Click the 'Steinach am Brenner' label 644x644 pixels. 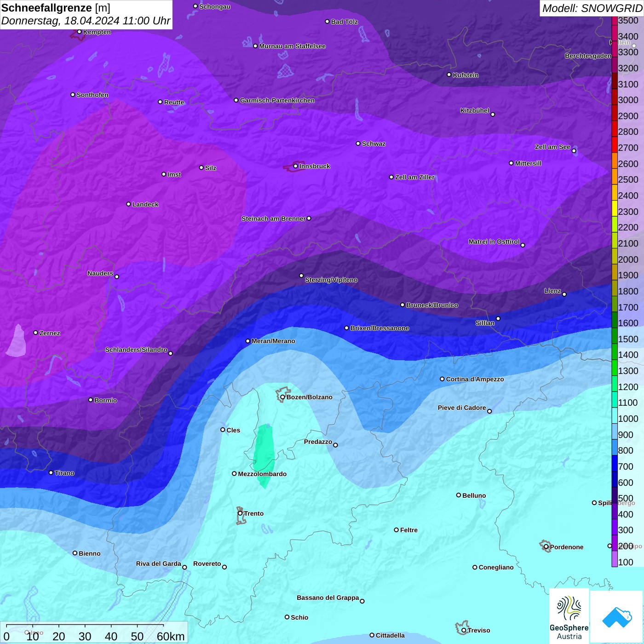tap(273, 218)
